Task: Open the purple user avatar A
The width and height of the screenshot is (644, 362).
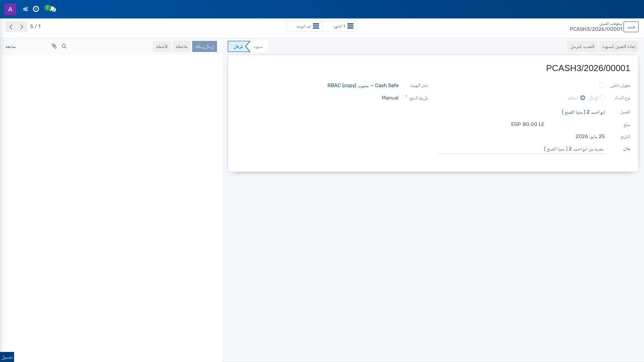Action: click(x=10, y=9)
